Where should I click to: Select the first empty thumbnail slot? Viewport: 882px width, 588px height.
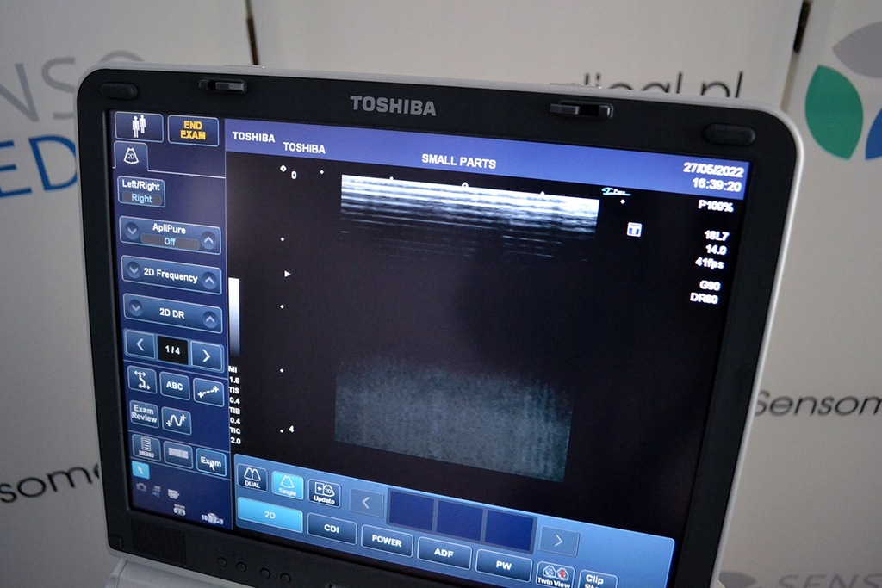tap(412, 511)
